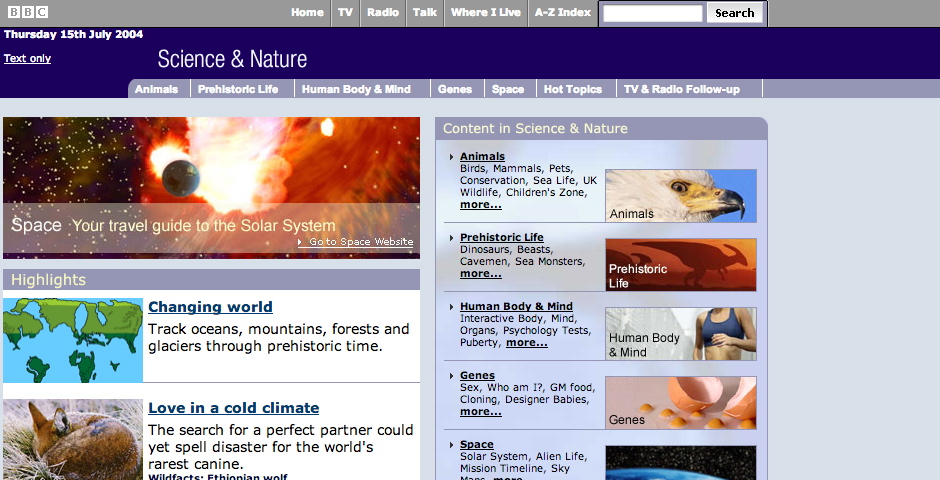Focus the BBC search text field
This screenshot has width=940, height=480.
[x=652, y=13]
